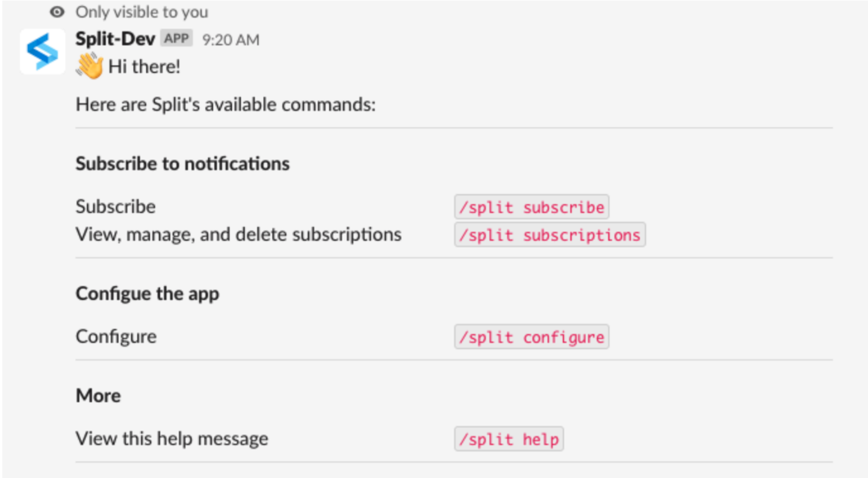Click the eye icon beside 'Only visible to you'

click(x=56, y=12)
